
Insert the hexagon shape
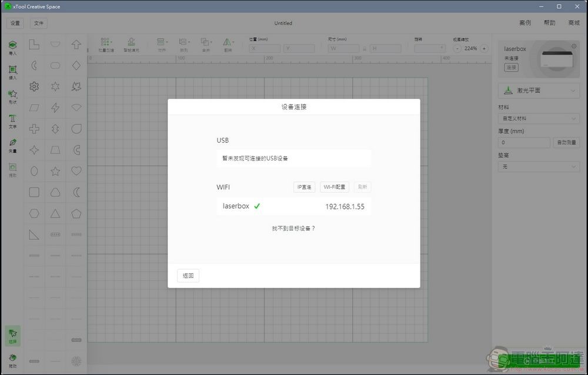(34, 213)
